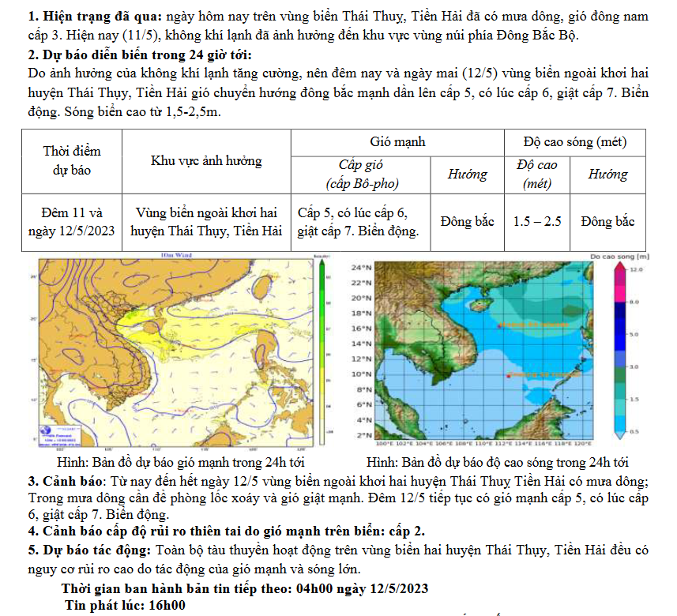
Task: Click the wave height color scale legend
Action: tap(622, 351)
